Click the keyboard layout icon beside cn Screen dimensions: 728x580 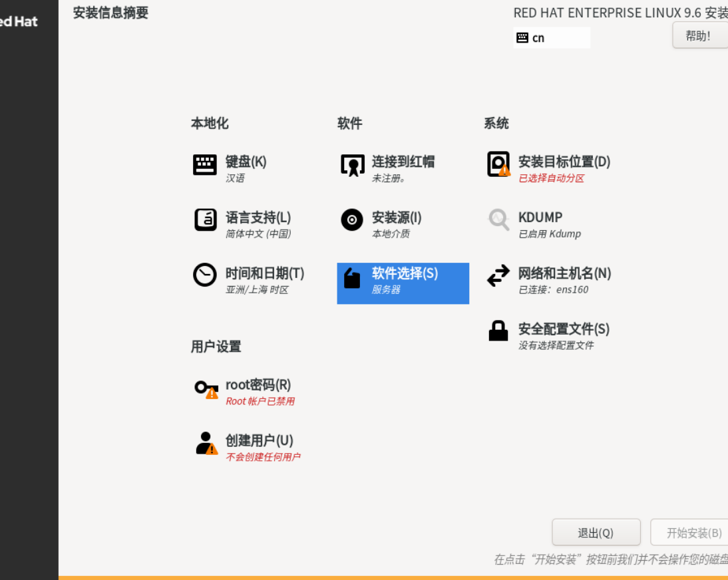522,38
